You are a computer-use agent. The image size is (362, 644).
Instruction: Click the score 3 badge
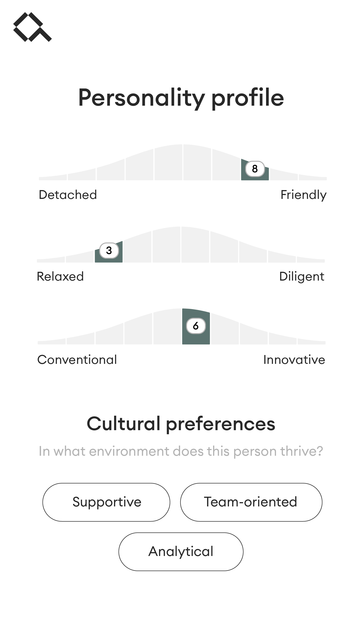click(109, 250)
